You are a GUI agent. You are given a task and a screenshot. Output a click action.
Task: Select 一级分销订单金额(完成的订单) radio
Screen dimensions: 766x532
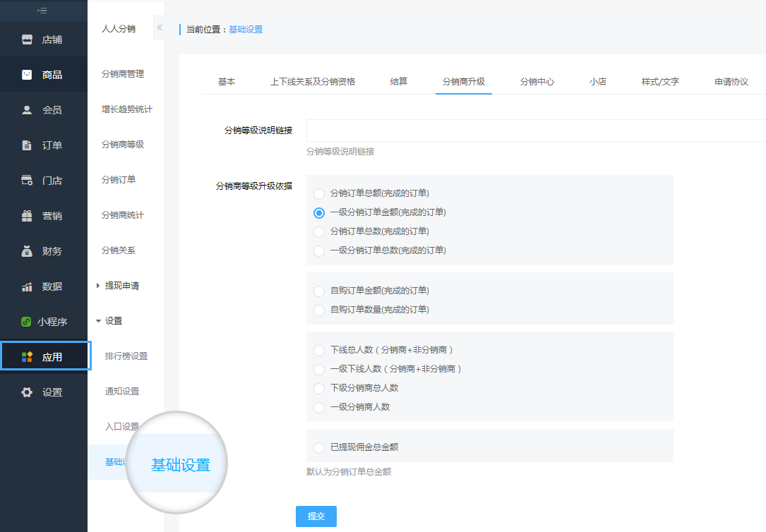point(319,213)
